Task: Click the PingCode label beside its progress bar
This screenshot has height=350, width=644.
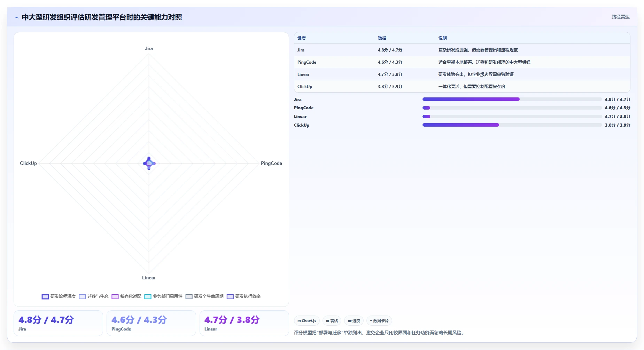Action: (x=304, y=108)
